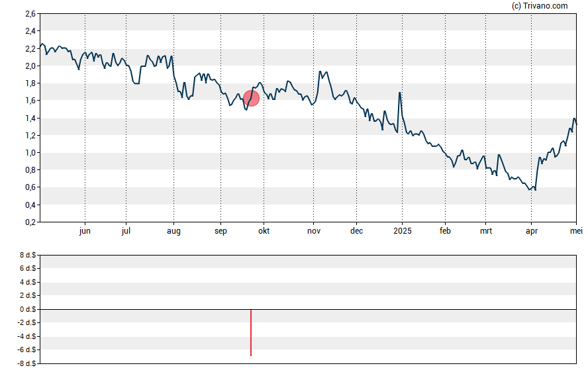Screen dimensions: 588x374
Task: Click the 1,0 price axis value
Action: [30, 153]
